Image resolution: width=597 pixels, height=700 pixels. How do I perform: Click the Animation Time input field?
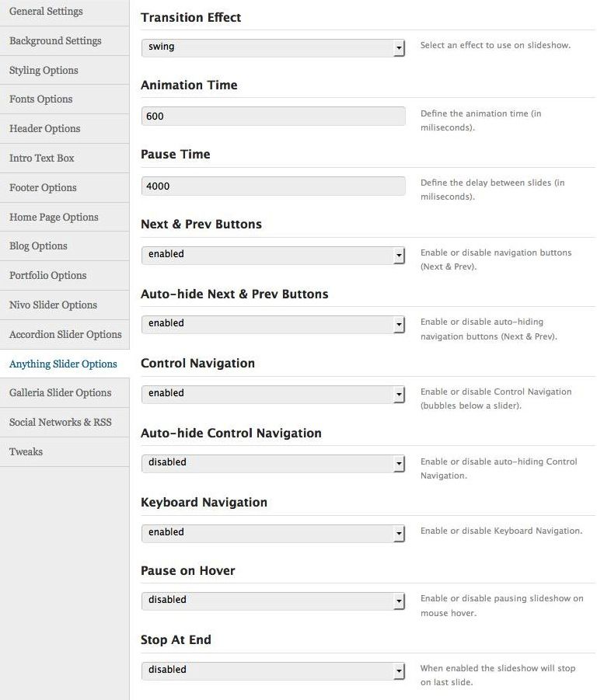(273, 117)
